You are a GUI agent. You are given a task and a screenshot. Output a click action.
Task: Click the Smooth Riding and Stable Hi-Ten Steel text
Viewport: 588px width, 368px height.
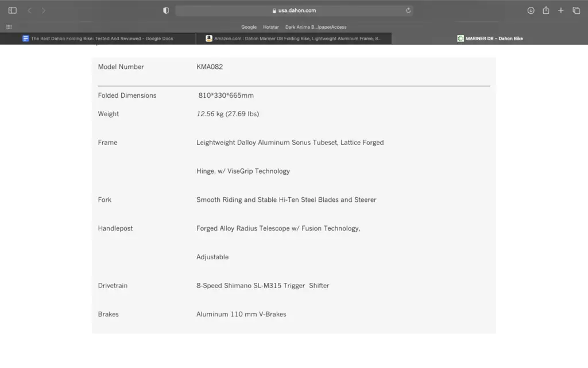[286, 200]
